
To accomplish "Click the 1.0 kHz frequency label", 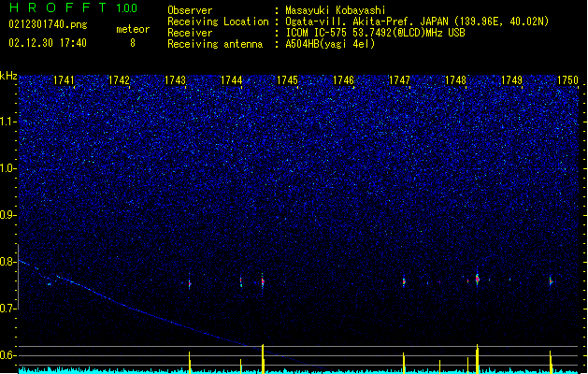I will pyautogui.click(x=8, y=168).
